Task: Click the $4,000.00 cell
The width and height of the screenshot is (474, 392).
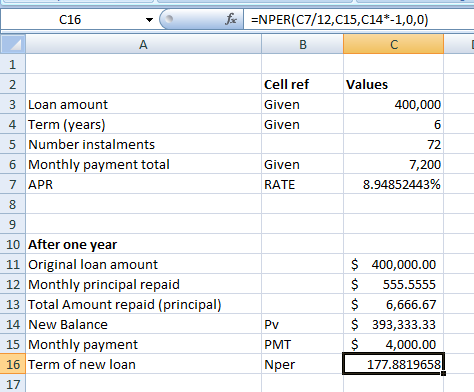Action: [394, 344]
